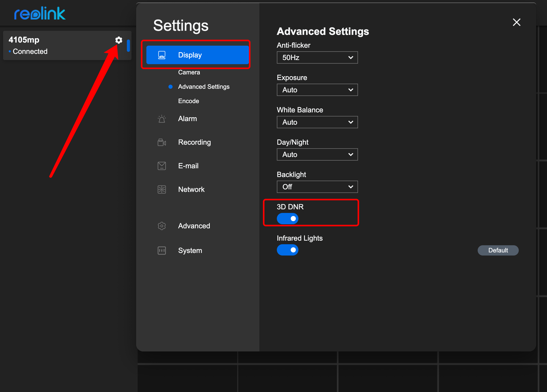
Task: Click the gear icon for camera settings
Action: [x=118, y=40]
